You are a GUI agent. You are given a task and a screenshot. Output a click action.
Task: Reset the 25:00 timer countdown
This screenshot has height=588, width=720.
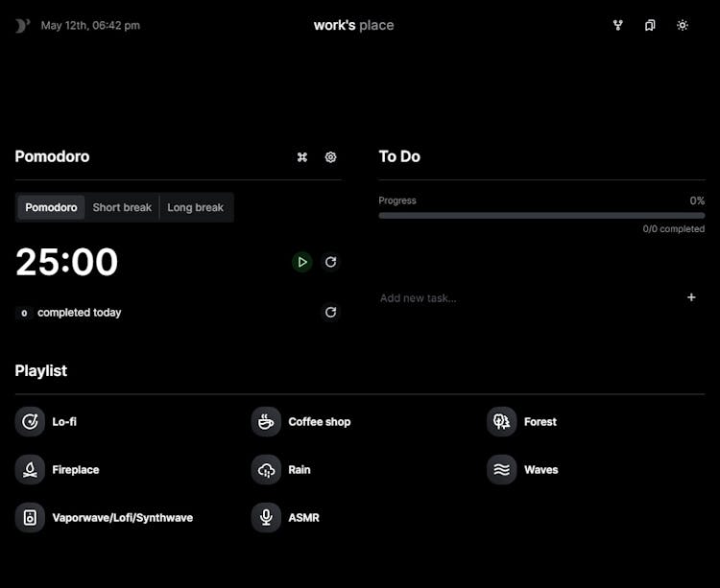coord(330,262)
